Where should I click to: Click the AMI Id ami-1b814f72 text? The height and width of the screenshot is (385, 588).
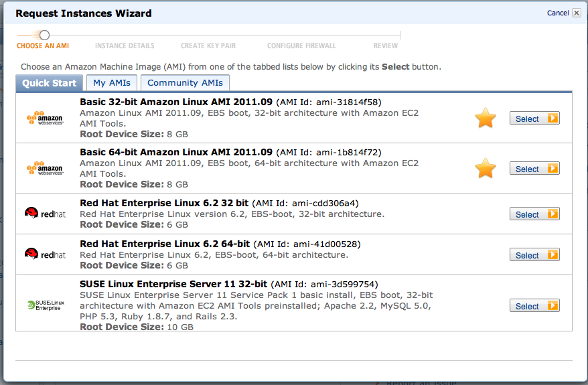329,153
